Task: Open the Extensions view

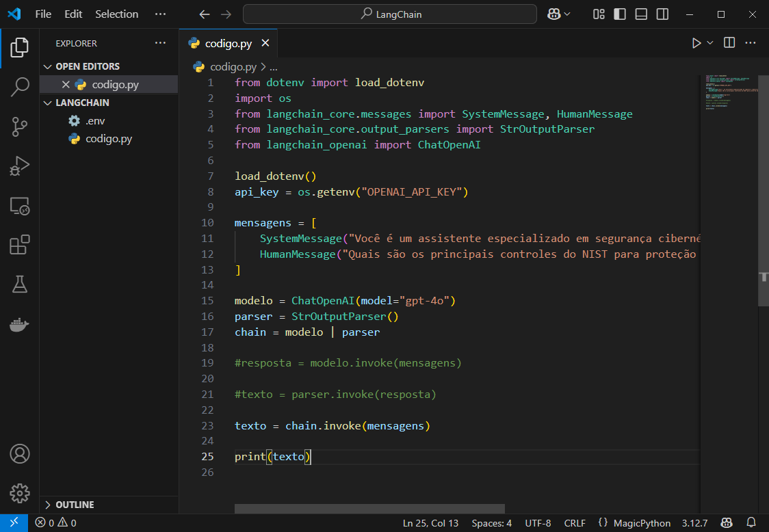Action: click(x=20, y=245)
